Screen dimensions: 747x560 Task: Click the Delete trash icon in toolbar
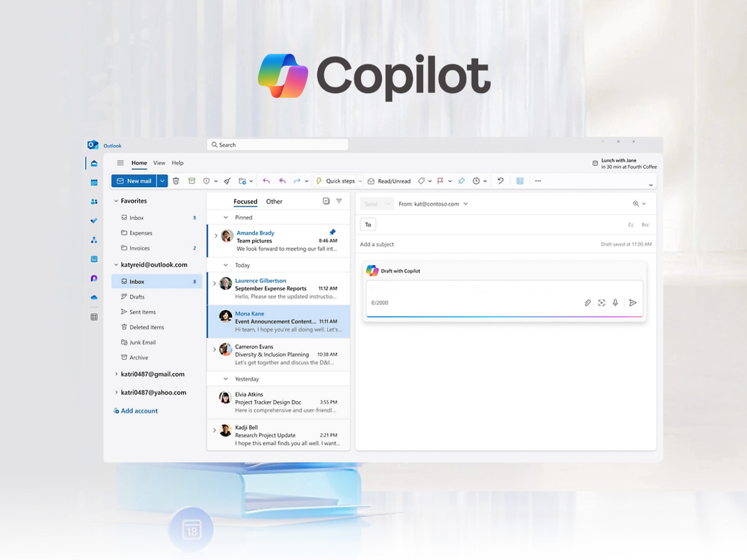[176, 181]
